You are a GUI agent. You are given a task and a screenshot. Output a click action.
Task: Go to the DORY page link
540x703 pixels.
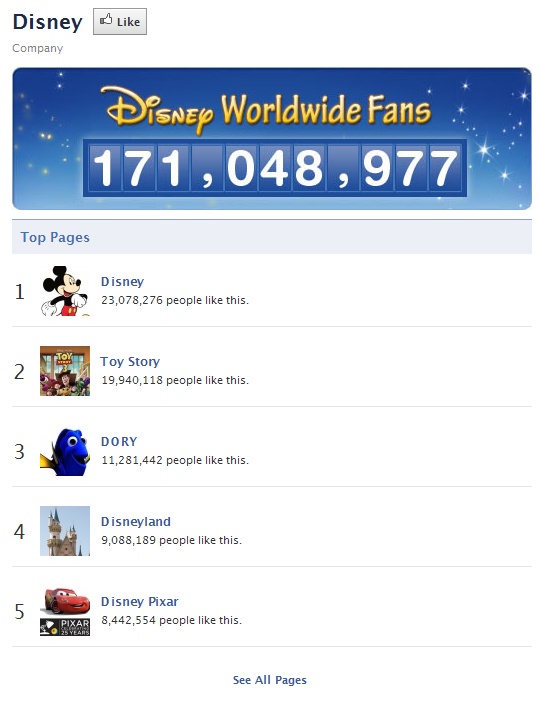point(119,442)
